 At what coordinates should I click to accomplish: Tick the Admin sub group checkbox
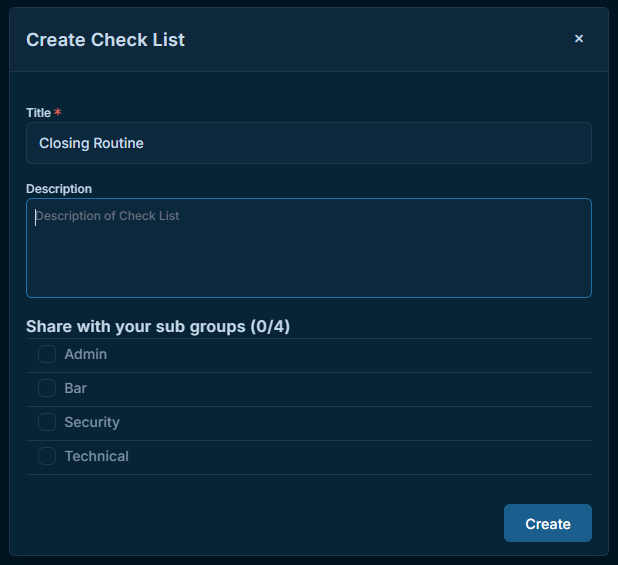(x=47, y=354)
